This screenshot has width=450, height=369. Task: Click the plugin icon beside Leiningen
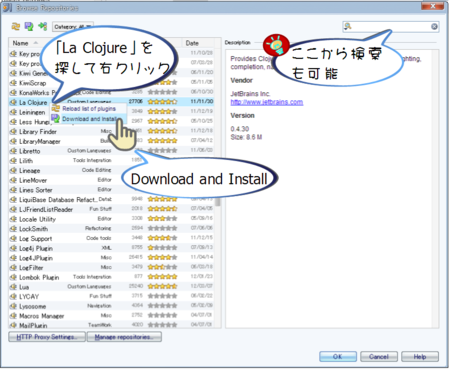(x=13, y=112)
